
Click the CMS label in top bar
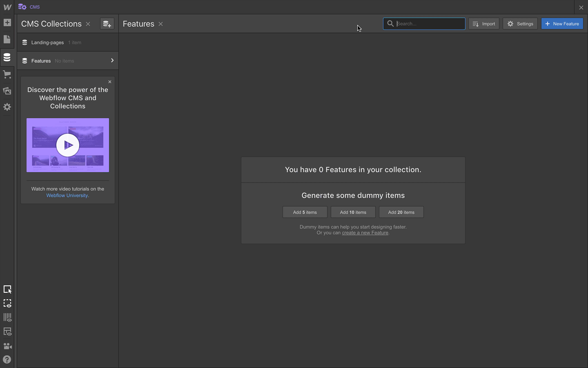35,7
